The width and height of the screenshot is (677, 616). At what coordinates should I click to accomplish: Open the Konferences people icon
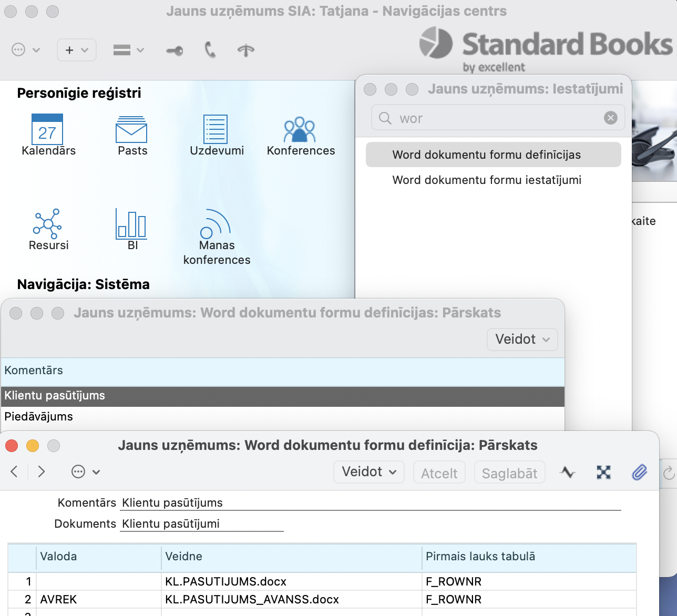pos(300,130)
